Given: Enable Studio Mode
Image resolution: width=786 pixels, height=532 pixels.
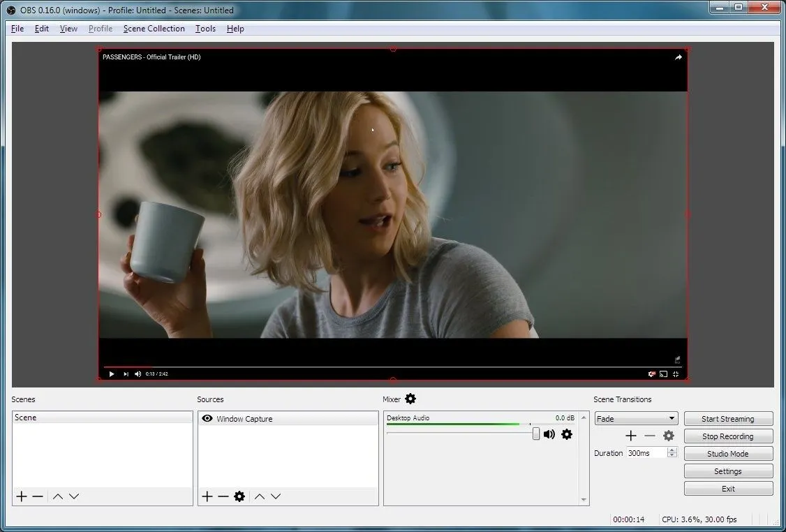Looking at the screenshot, I should [x=728, y=453].
